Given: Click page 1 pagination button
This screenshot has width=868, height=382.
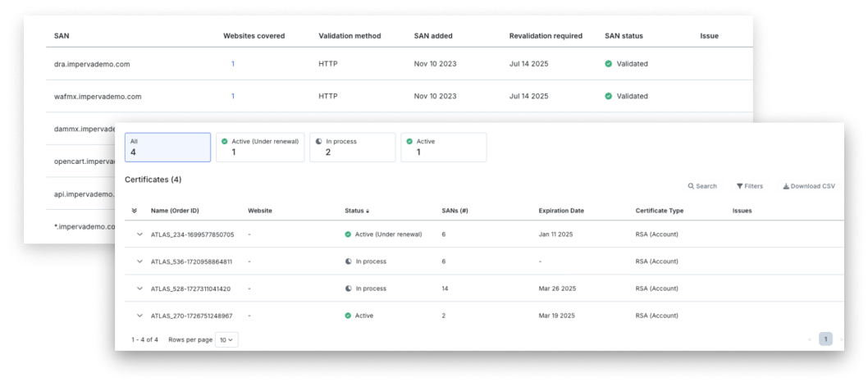Looking at the screenshot, I should coord(825,339).
